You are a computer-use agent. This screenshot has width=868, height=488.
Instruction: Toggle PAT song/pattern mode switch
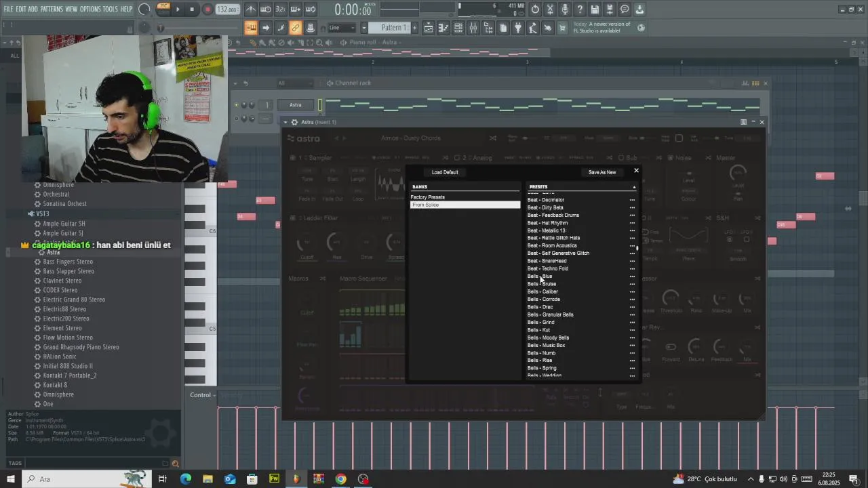click(163, 9)
